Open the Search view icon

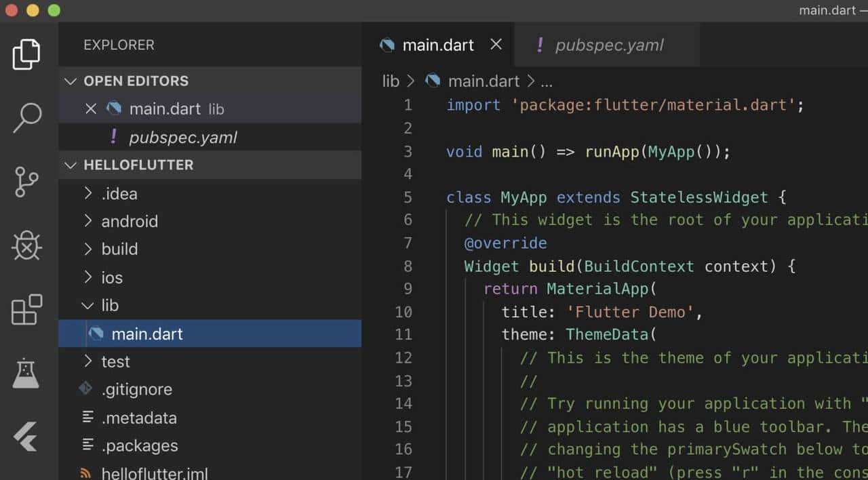(x=26, y=118)
